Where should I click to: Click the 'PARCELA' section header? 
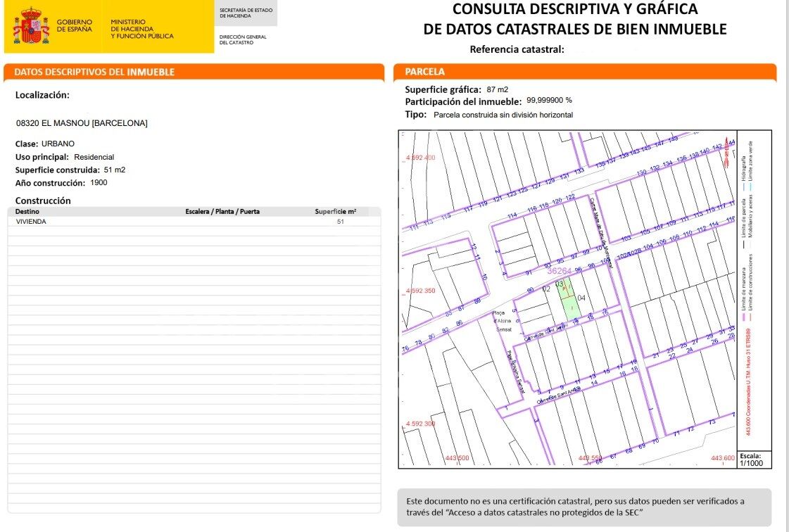tap(424, 72)
